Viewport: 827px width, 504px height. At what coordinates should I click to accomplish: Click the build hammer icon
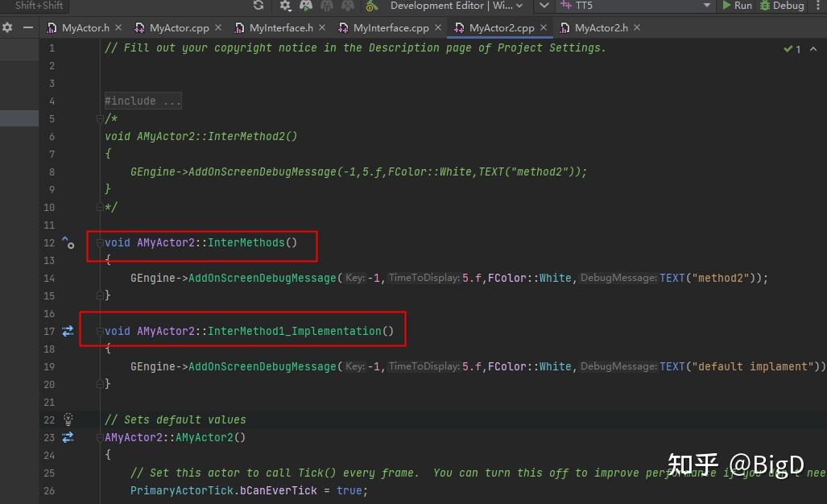(x=372, y=6)
